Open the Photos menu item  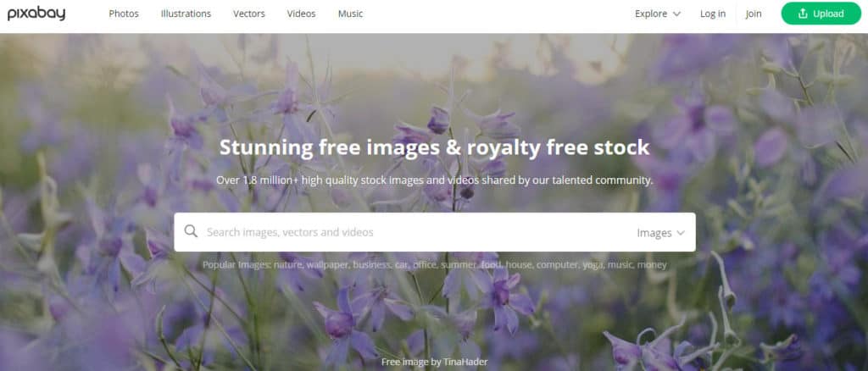tap(124, 14)
